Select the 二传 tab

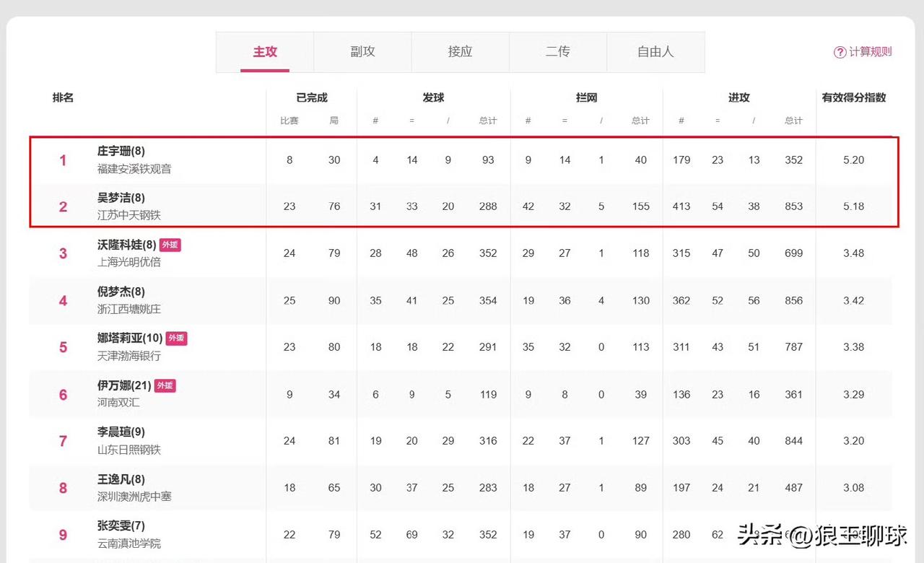coord(557,52)
